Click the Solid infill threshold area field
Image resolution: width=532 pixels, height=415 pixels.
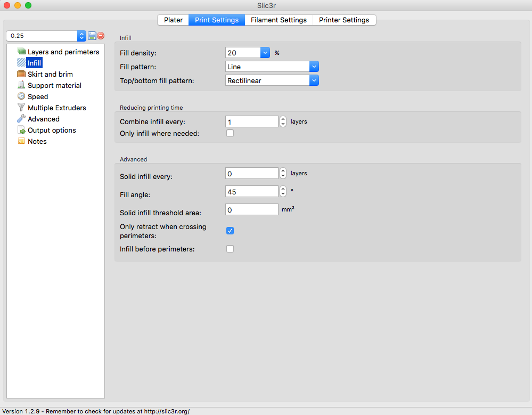(251, 209)
